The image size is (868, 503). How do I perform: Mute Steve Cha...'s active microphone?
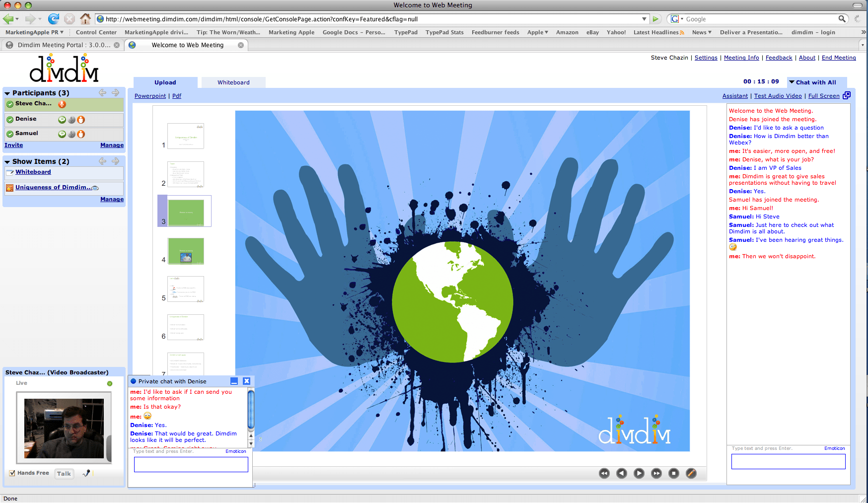62,104
